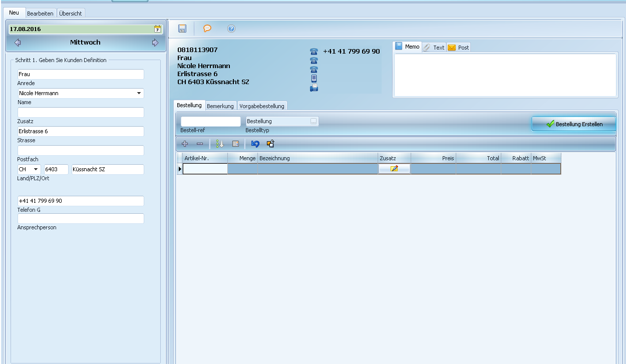The height and width of the screenshot is (364, 626).
Task: Select the Bemerkung tab
Action: tap(220, 106)
